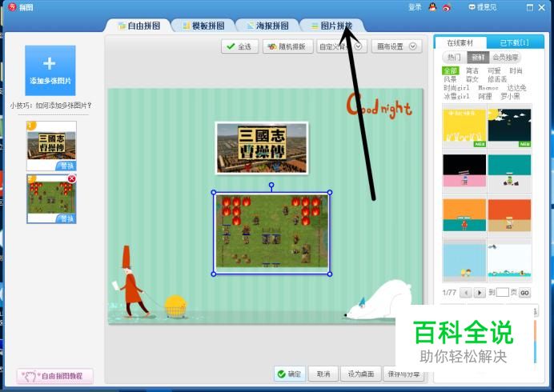Viewport: 554px width, 392px height.
Task: Switch to the 自由拼图 tab
Action: pos(139,26)
